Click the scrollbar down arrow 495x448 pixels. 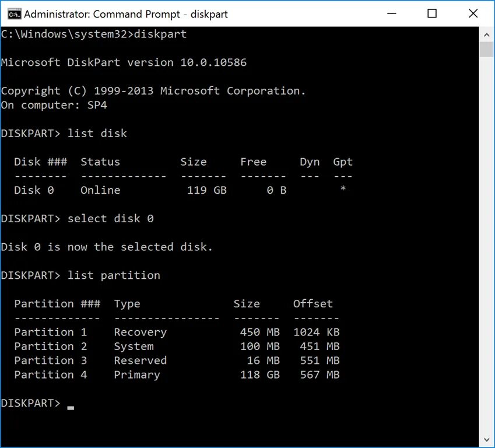pos(486,440)
